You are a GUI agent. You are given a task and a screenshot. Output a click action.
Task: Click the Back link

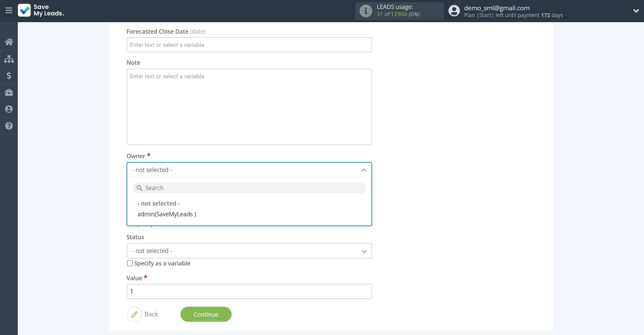coord(151,314)
